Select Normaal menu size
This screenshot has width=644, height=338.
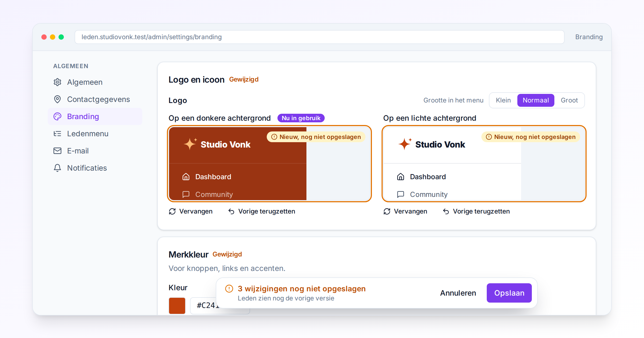pyautogui.click(x=536, y=100)
